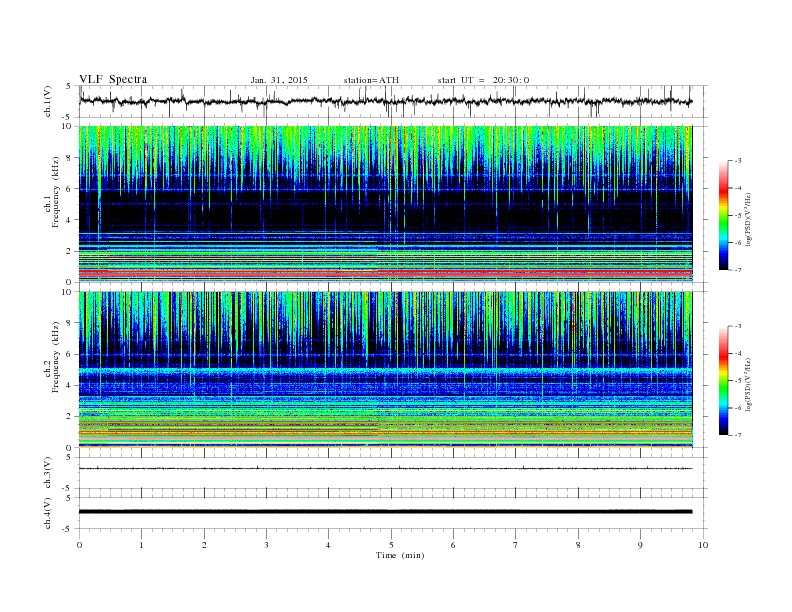Click the "ch.3(V)" axis label
Viewport: 792px width, 612px height.
(48, 473)
